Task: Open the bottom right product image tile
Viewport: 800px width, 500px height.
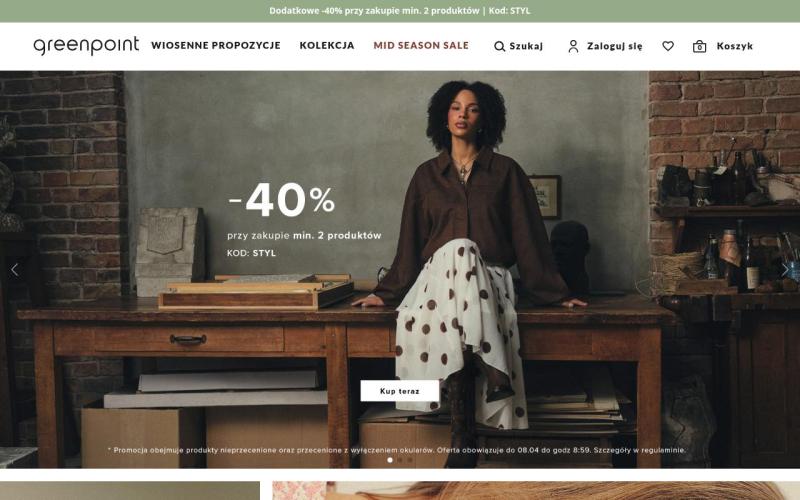Action: click(536, 491)
